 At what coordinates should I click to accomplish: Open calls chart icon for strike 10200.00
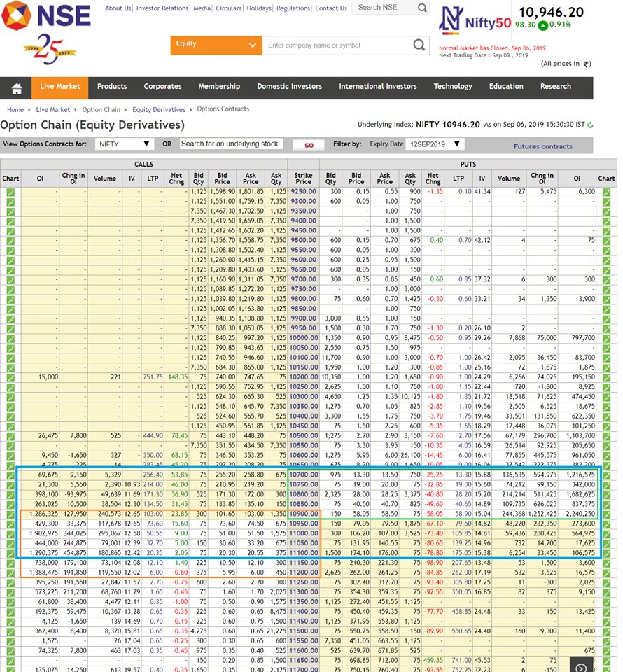tap(10, 377)
